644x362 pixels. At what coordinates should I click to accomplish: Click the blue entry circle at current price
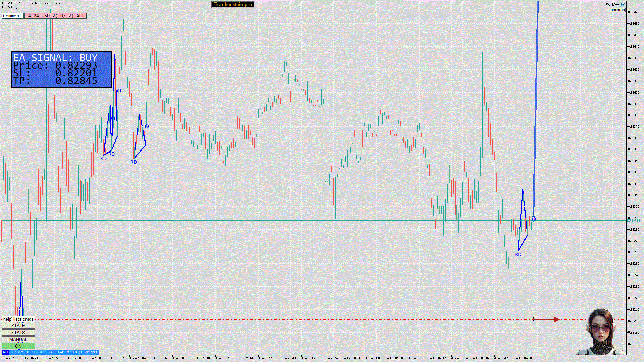pos(534,219)
